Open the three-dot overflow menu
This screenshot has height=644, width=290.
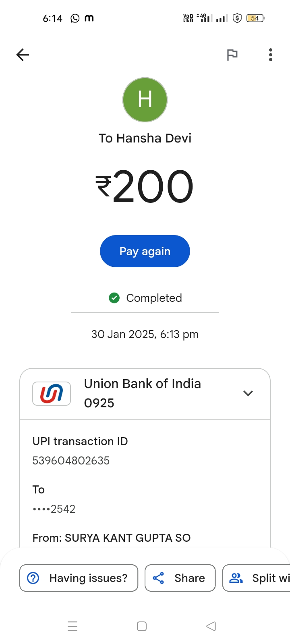tap(270, 55)
